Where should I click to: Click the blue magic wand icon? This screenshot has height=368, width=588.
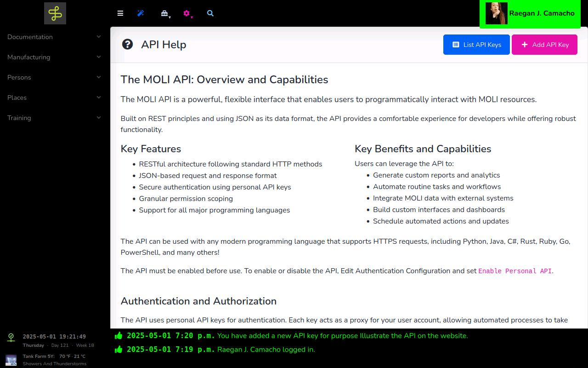pyautogui.click(x=141, y=13)
